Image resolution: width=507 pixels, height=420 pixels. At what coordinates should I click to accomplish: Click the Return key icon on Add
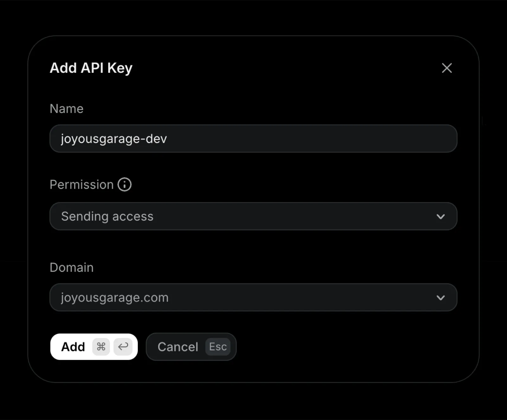[x=123, y=347]
